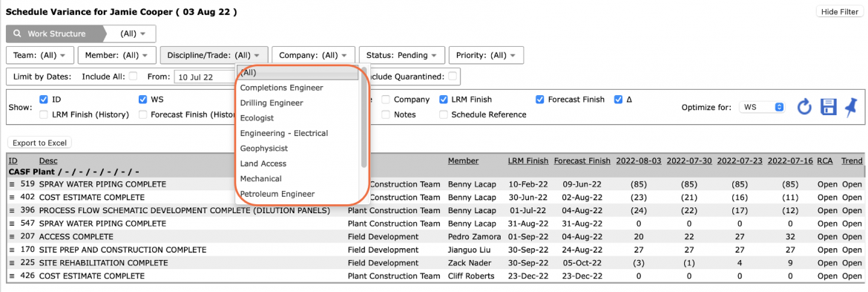Screen dimensions: 868x292
Task: Choose Ecologist from the list
Action: pyautogui.click(x=297, y=118)
